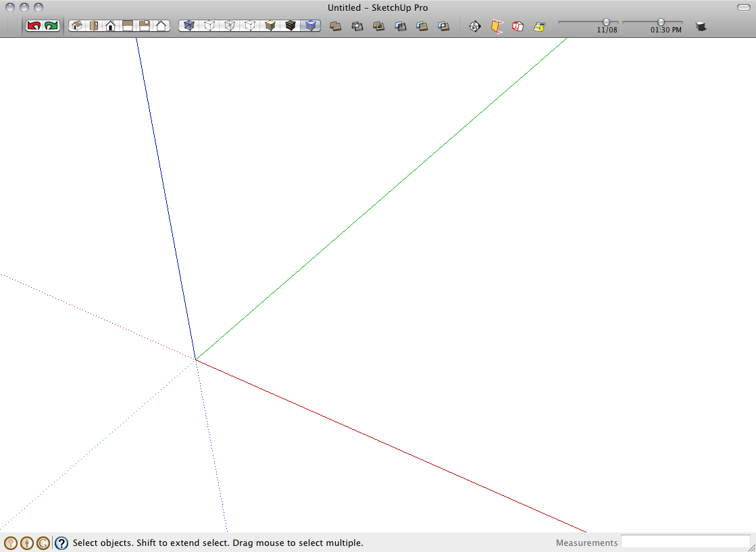Enable the Shaded With Textures striped cube
Viewport: 756px width, 552px height.
(x=291, y=26)
